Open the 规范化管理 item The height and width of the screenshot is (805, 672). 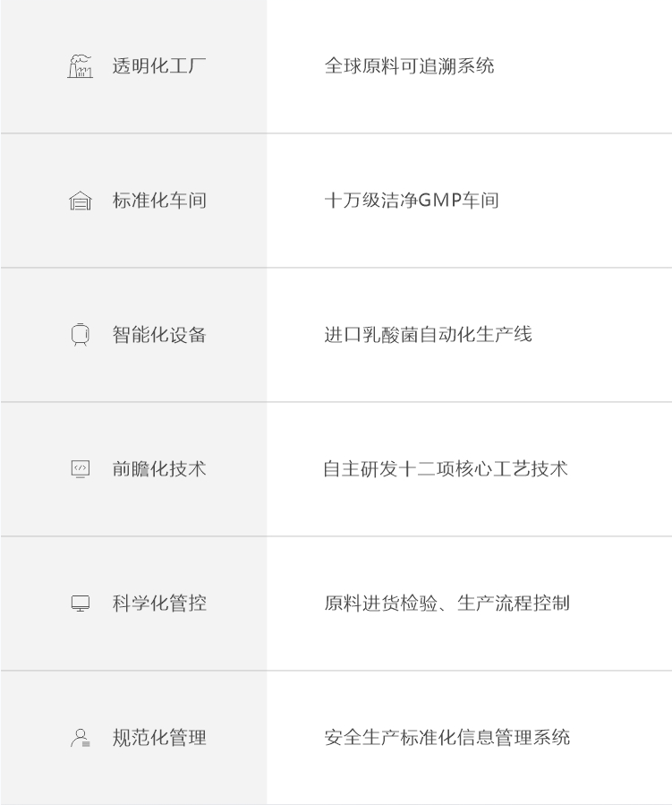(x=159, y=738)
